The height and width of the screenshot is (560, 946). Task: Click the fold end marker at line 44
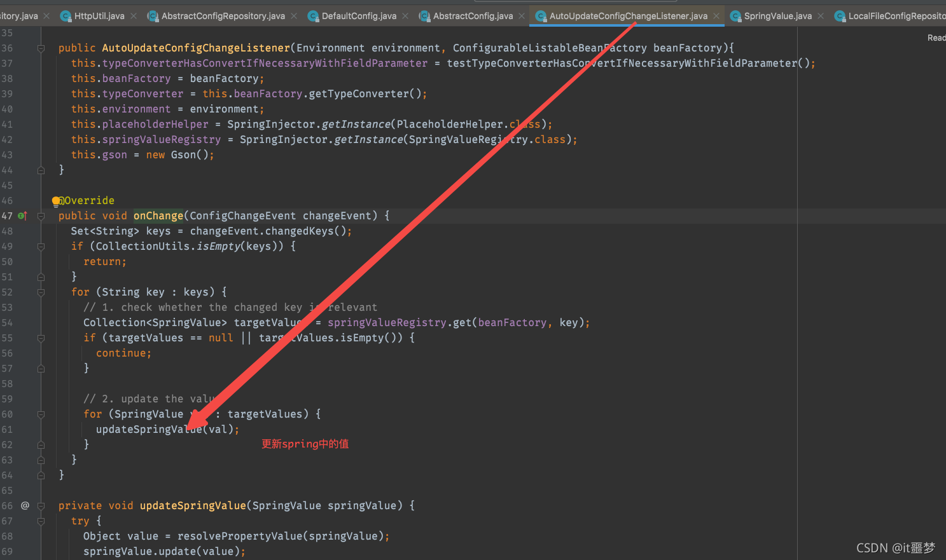[x=41, y=170]
